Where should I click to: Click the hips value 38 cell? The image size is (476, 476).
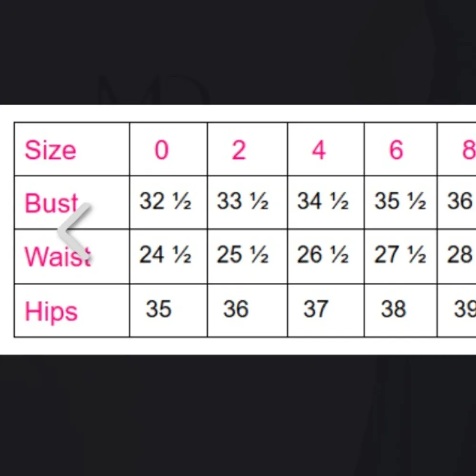[393, 309]
